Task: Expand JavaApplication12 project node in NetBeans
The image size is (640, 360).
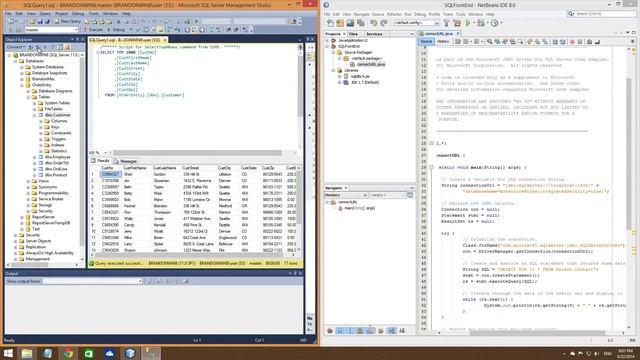Action: [327, 40]
